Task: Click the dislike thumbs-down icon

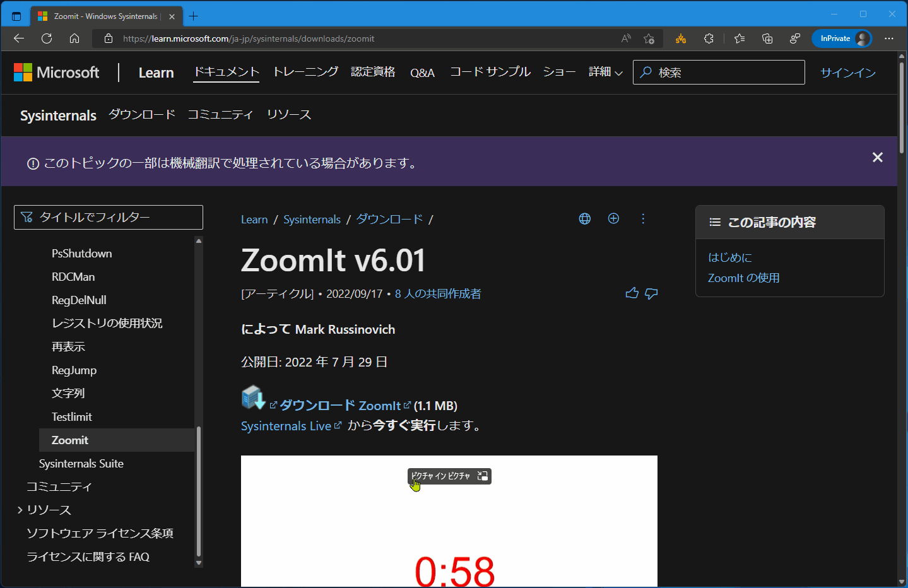Action: [651, 293]
